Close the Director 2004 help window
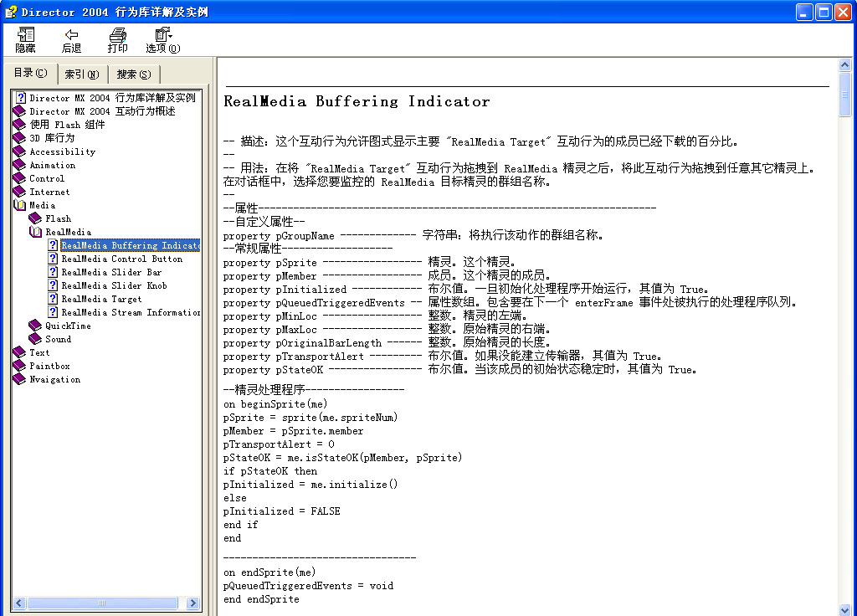857x616 pixels. [844, 12]
